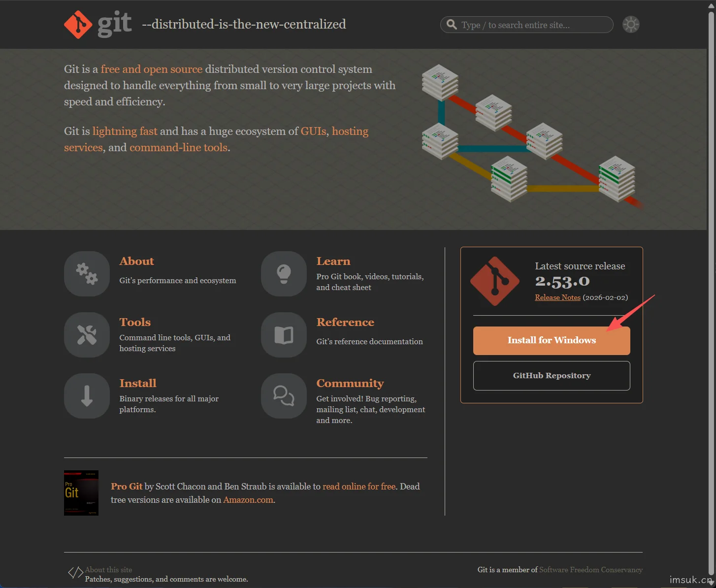Open the Learn heading link
The height and width of the screenshot is (588, 716).
click(x=333, y=261)
